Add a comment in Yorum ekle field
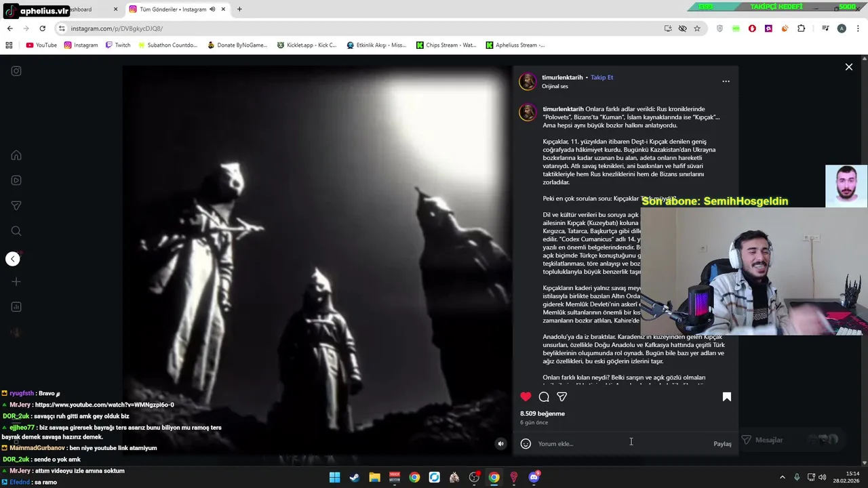The image size is (868, 488). coord(620,444)
